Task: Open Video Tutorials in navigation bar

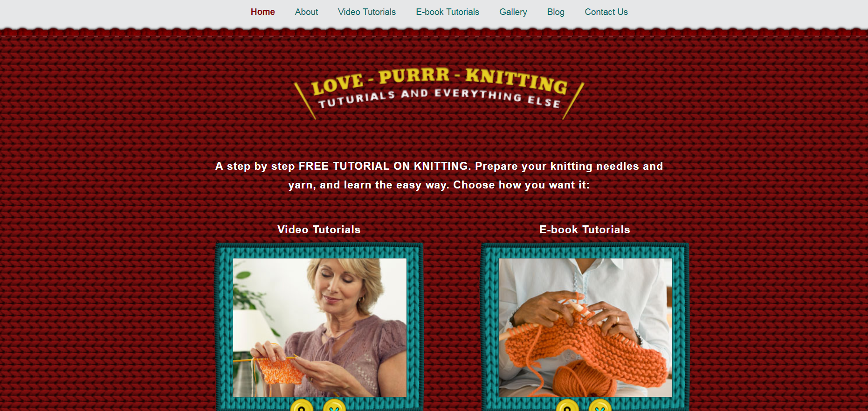Action: (x=367, y=12)
